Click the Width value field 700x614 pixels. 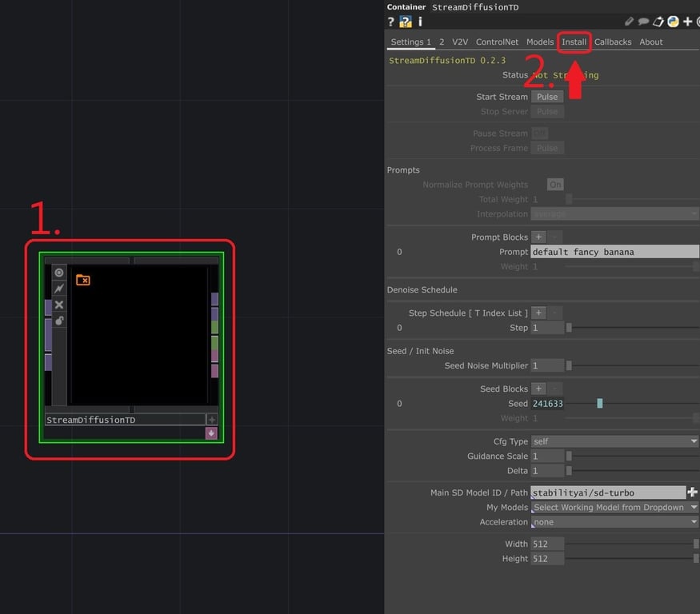tap(547, 544)
